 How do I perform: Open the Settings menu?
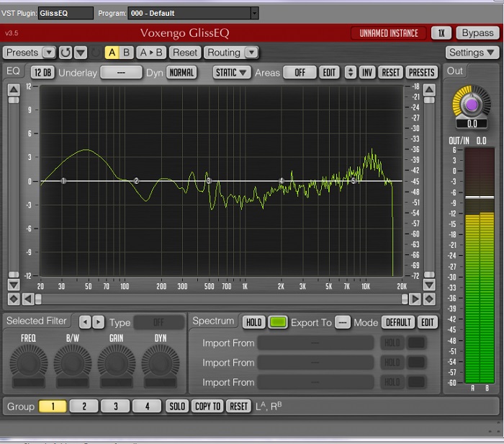(x=472, y=53)
